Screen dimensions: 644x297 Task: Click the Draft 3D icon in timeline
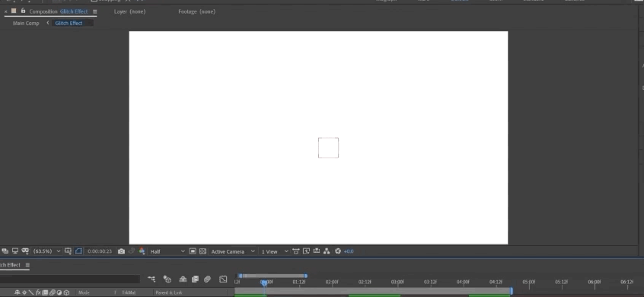[x=167, y=279]
